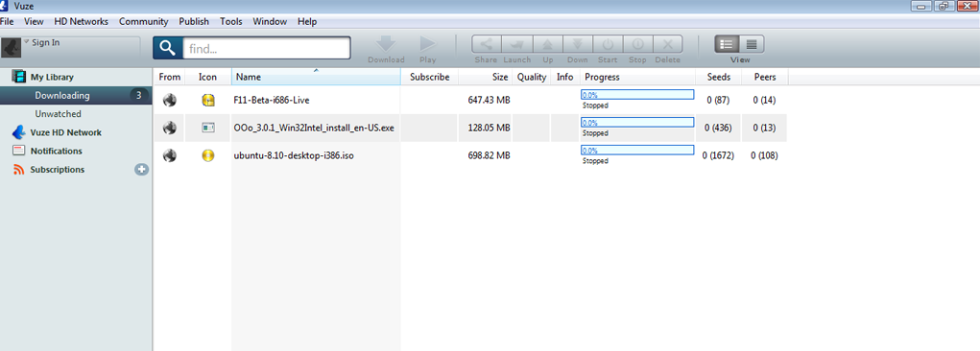Click the Start power icon
Image resolution: width=980 pixels, height=351 pixels.
608,44
